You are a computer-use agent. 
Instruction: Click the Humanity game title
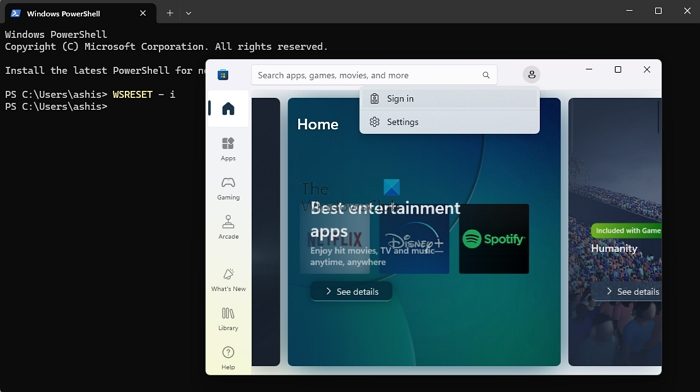(614, 249)
